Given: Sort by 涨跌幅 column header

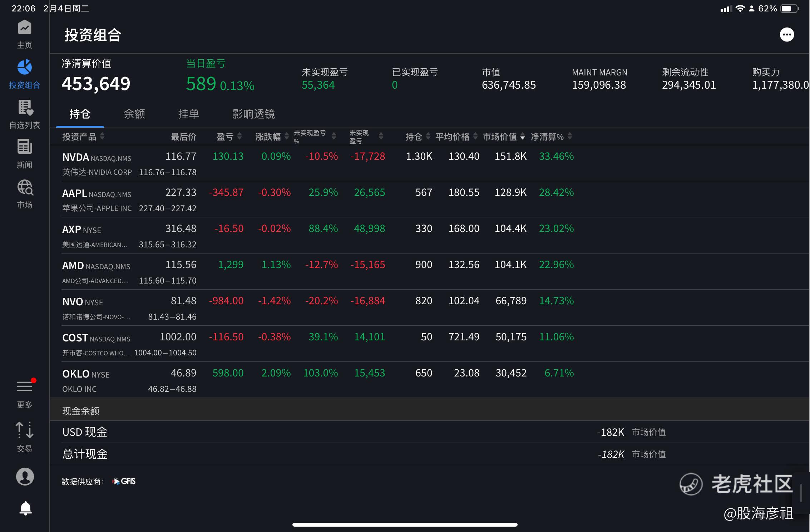Looking at the screenshot, I should click(x=272, y=137).
